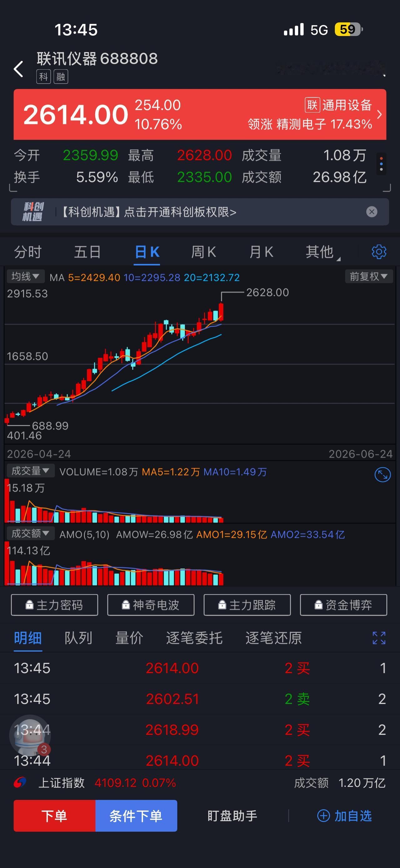Viewport: 400px width, 868px height.
Task: Open the 前复权 adjustment dropdown
Action: [369, 276]
